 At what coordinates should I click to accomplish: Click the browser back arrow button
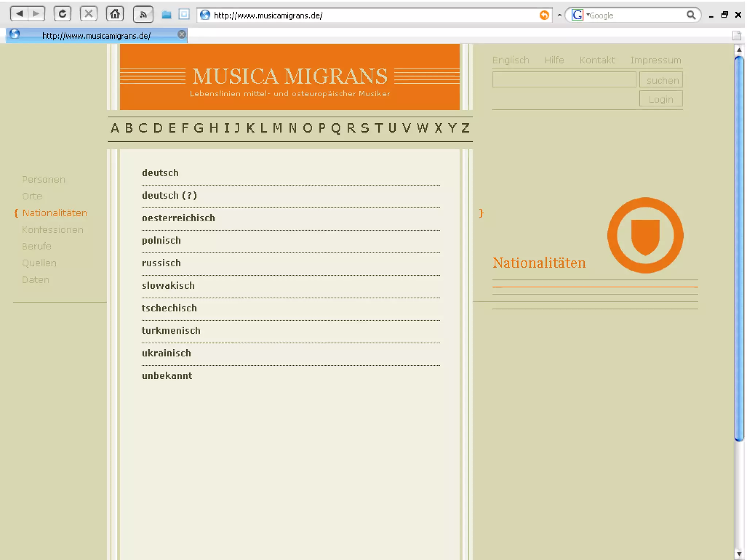(19, 14)
